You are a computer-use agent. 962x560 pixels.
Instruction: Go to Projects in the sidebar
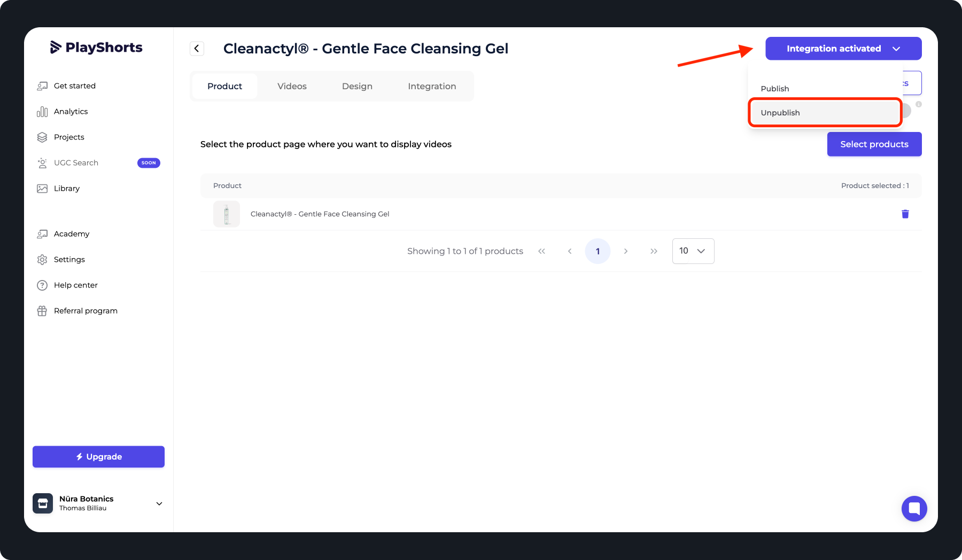pyautogui.click(x=60, y=137)
